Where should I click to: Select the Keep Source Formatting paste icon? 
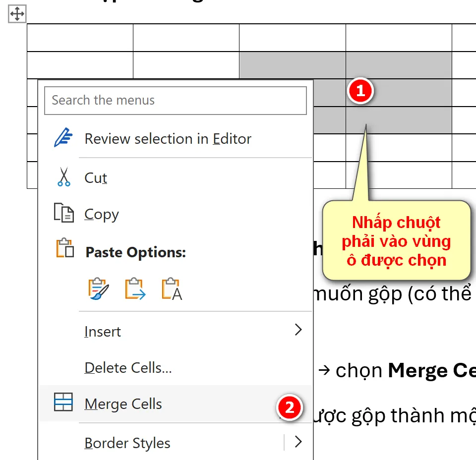[97, 288]
